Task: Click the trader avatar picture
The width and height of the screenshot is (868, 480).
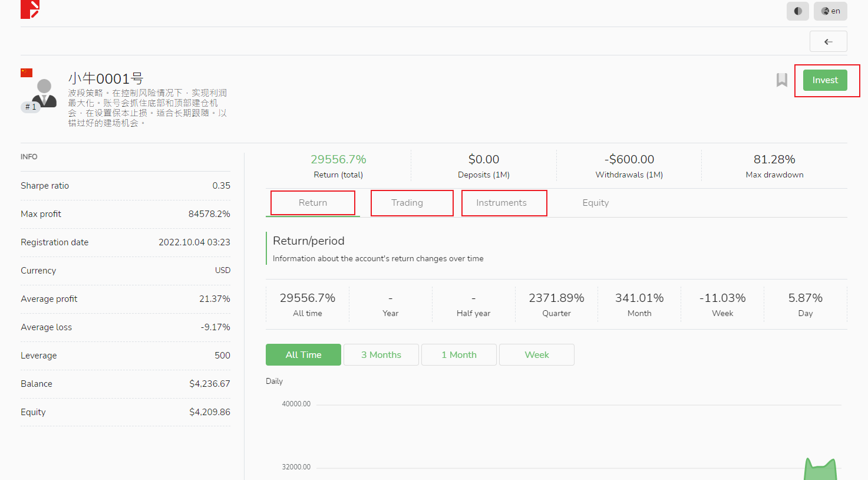Action: point(44,92)
